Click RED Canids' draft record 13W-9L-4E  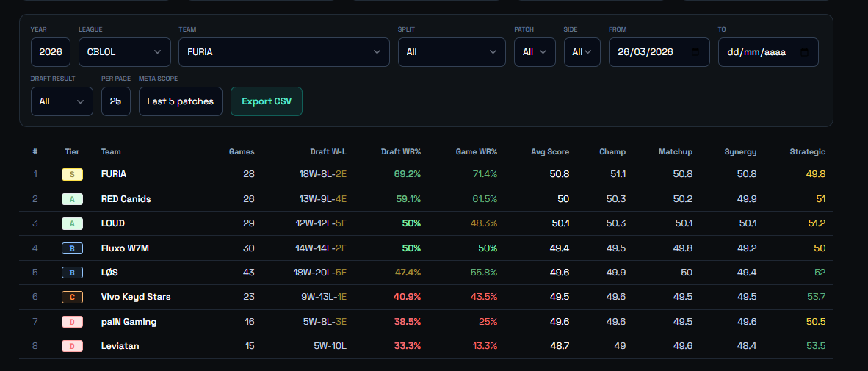[322, 199]
